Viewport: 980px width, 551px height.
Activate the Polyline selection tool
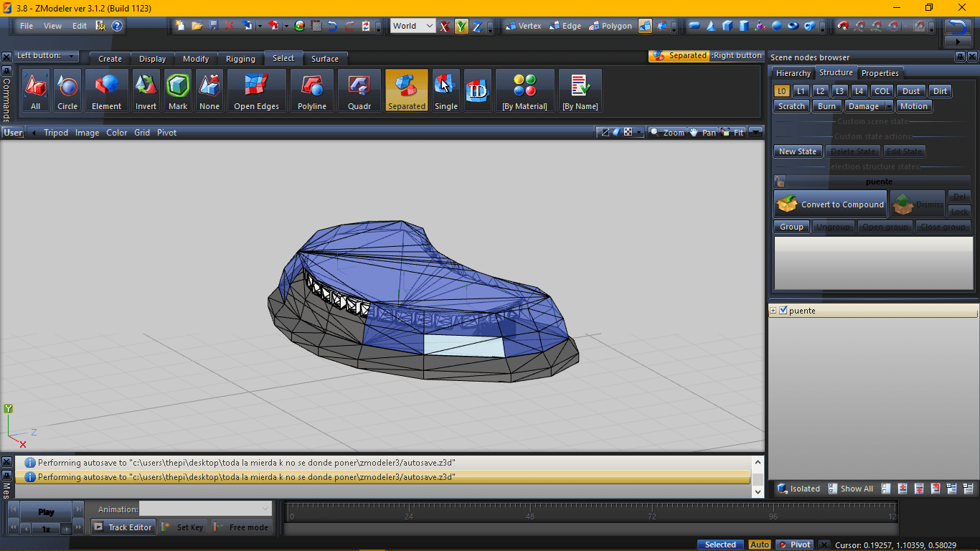click(312, 90)
